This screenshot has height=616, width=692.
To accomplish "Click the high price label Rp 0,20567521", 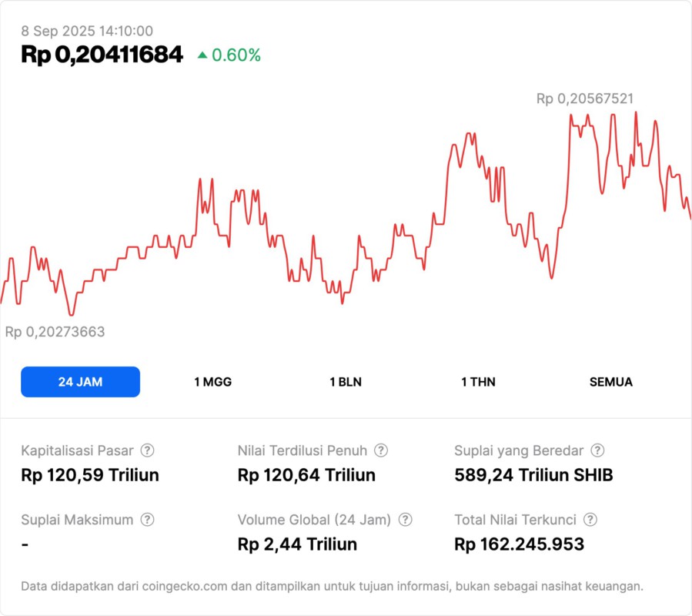I will [x=585, y=99].
